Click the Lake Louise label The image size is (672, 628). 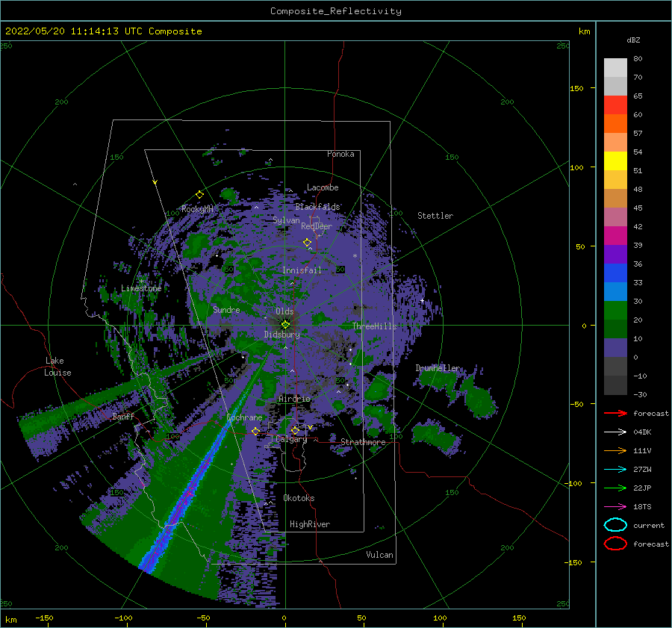(57, 367)
